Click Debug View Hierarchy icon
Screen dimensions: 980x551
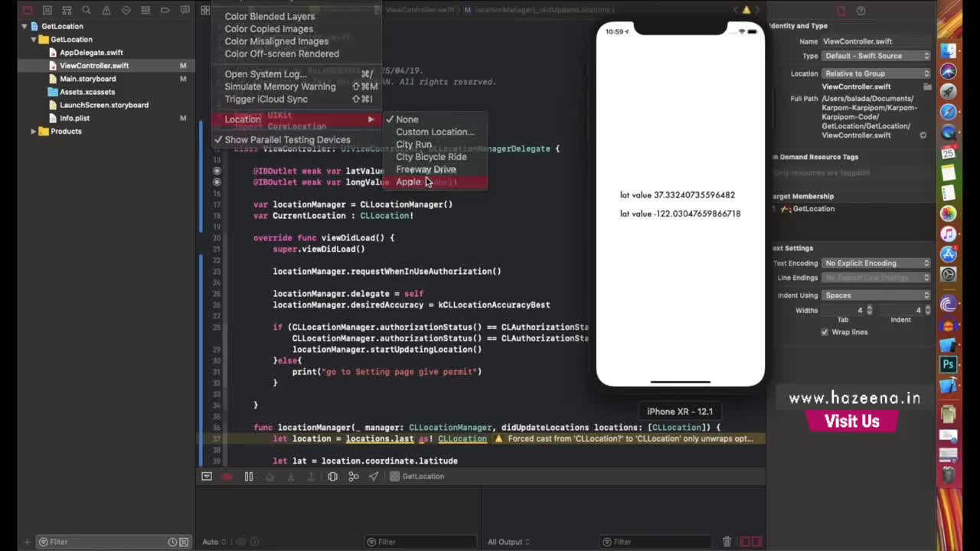[x=332, y=476]
